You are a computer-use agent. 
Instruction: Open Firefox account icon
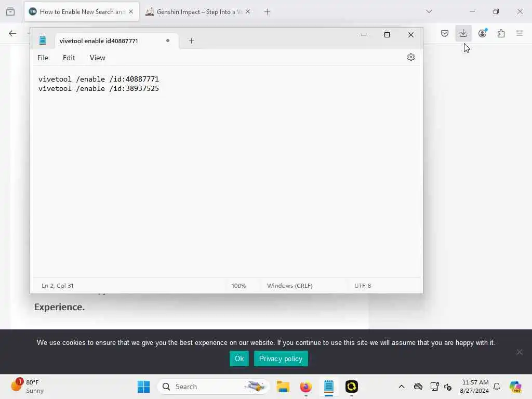(x=483, y=33)
